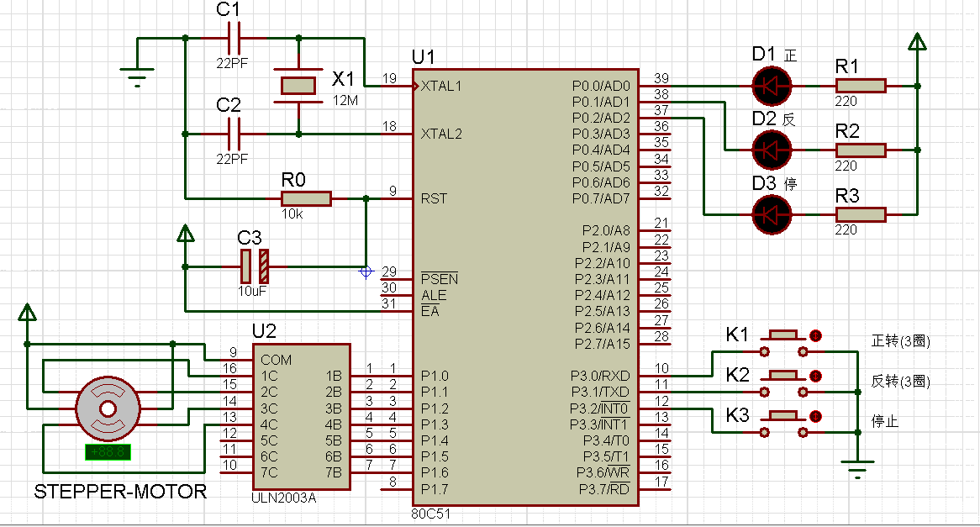Select the C1 capacitor symbol

234,39
